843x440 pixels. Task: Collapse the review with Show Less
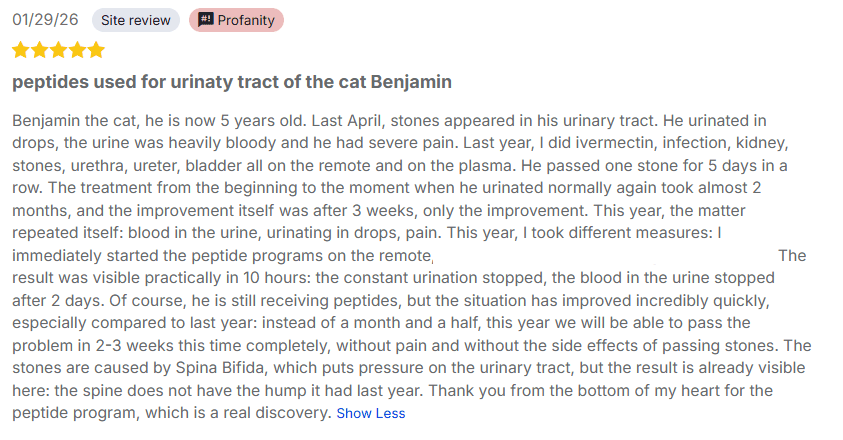click(370, 413)
